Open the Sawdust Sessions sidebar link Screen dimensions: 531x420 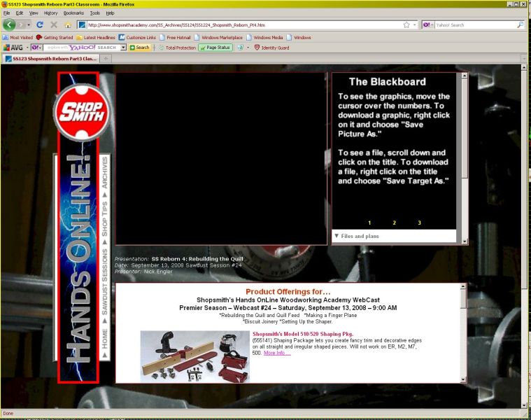(105, 282)
